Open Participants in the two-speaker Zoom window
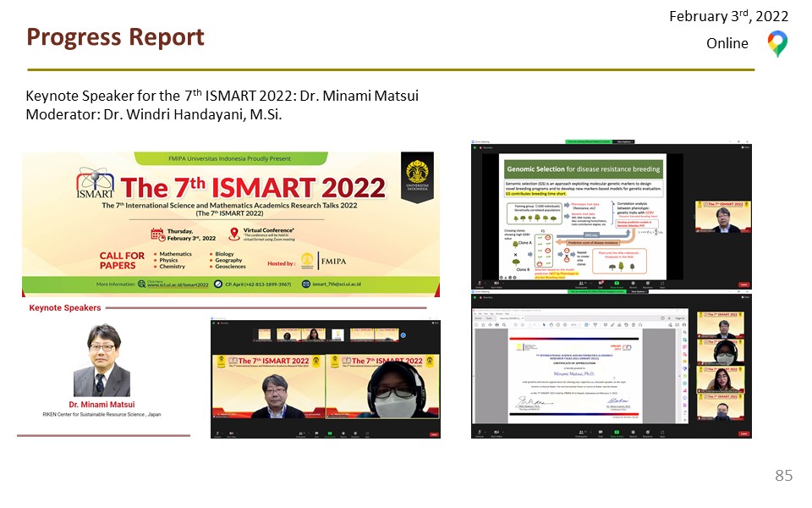812x508 pixels. point(301,433)
